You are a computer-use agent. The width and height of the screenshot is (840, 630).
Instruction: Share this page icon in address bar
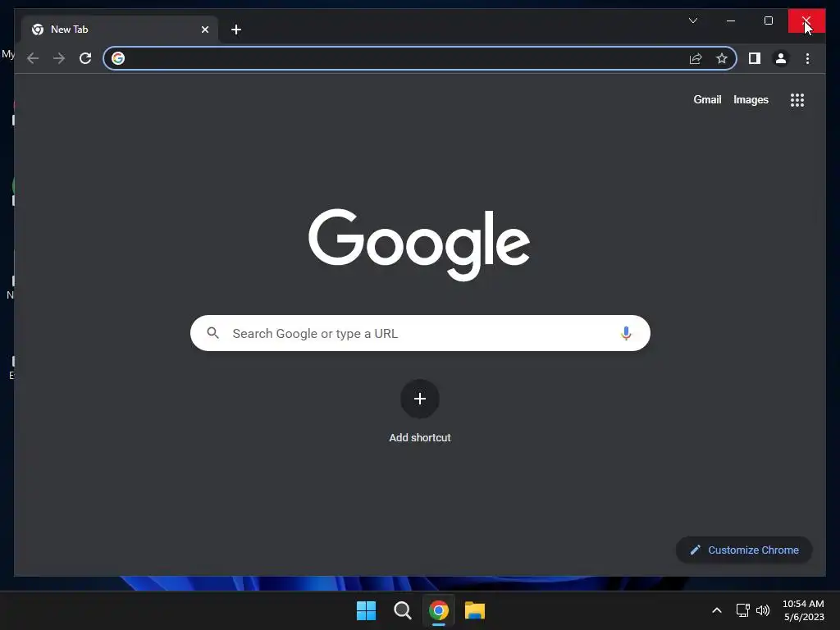[x=696, y=58]
